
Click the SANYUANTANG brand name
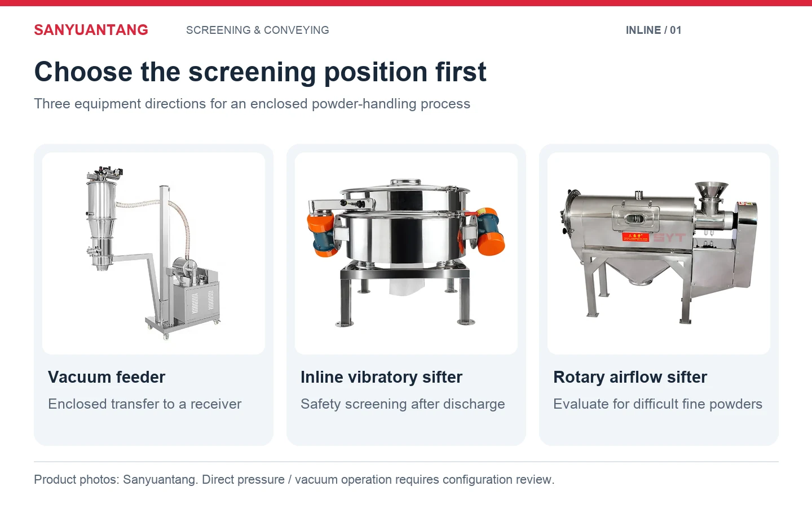coord(91,30)
